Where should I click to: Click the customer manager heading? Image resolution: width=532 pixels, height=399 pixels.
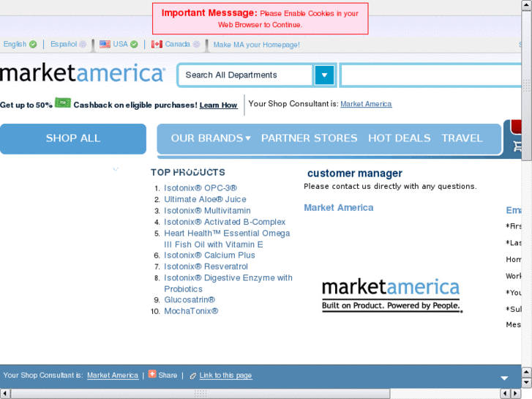coord(355,174)
